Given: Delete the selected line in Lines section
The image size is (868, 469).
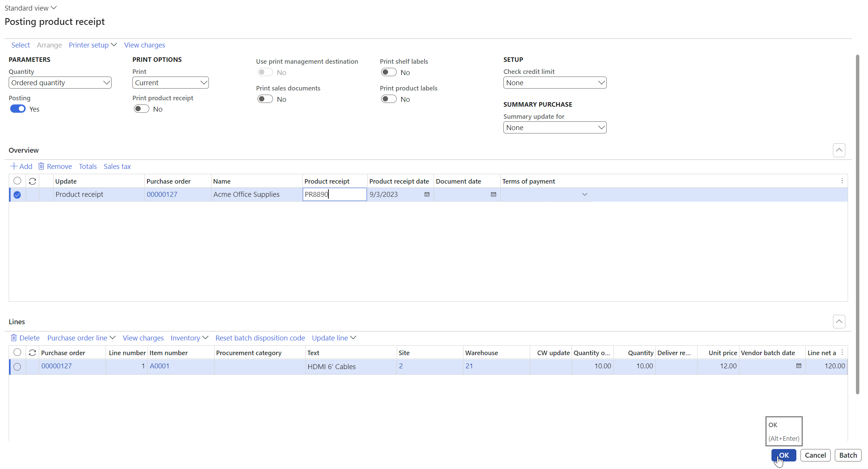Looking at the screenshot, I should (x=25, y=338).
